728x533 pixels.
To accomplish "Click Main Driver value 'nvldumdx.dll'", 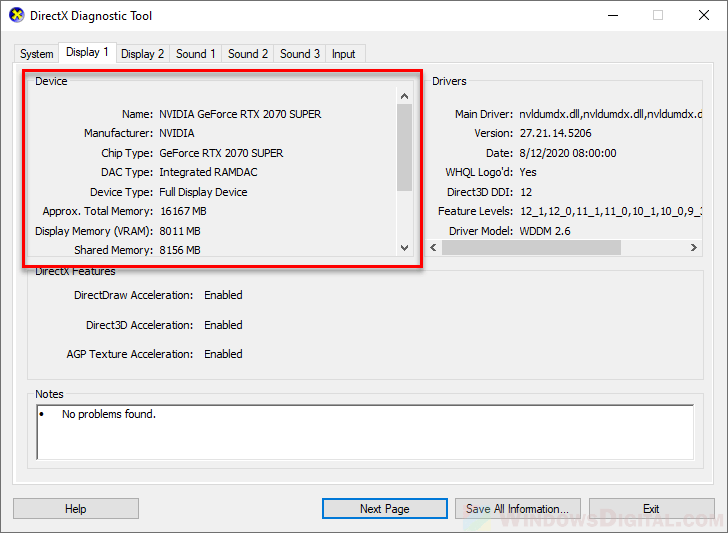I will 610,114.
